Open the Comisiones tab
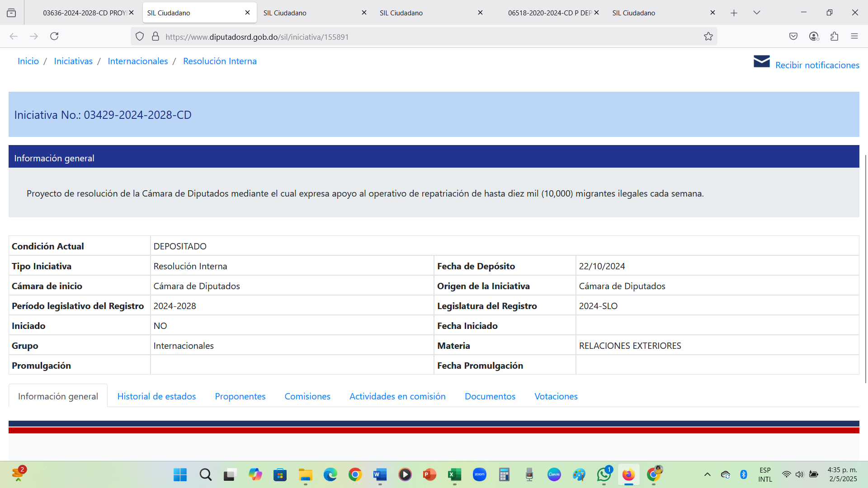This screenshot has width=868, height=488. [x=307, y=396]
